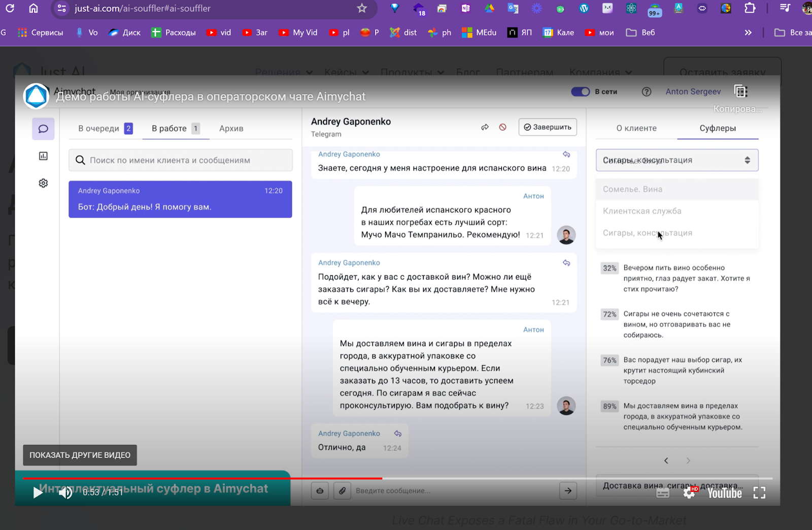Click the block client icon
This screenshot has height=530, width=812.
[502, 127]
